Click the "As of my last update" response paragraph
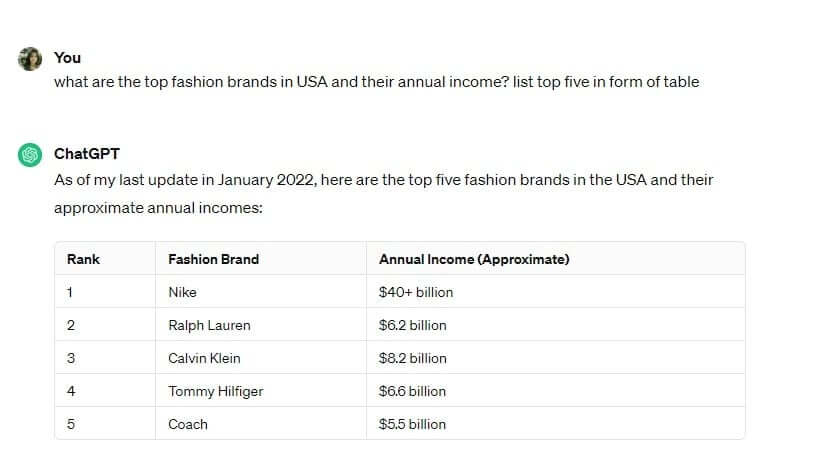This screenshot has width=813, height=465. click(384, 193)
